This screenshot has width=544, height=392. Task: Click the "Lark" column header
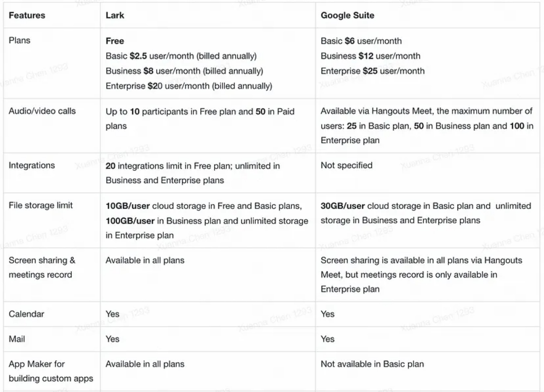pos(115,15)
